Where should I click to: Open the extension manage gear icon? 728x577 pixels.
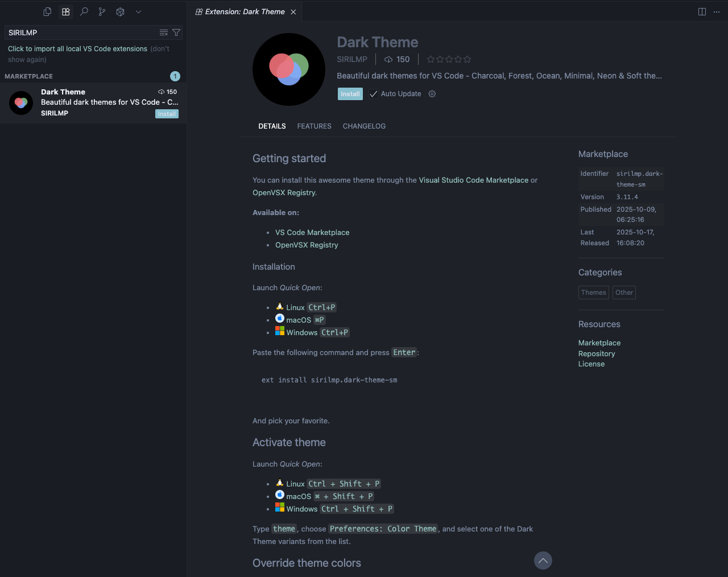tap(432, 94)
